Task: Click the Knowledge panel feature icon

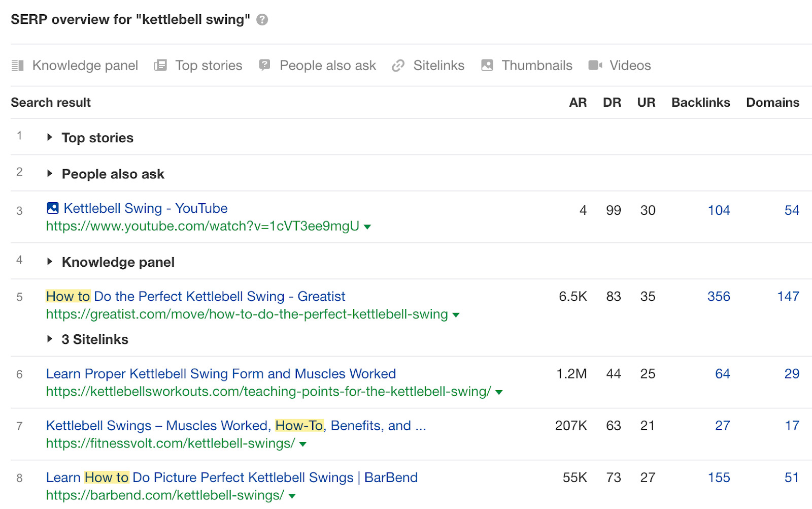Action: pos(18,66)
